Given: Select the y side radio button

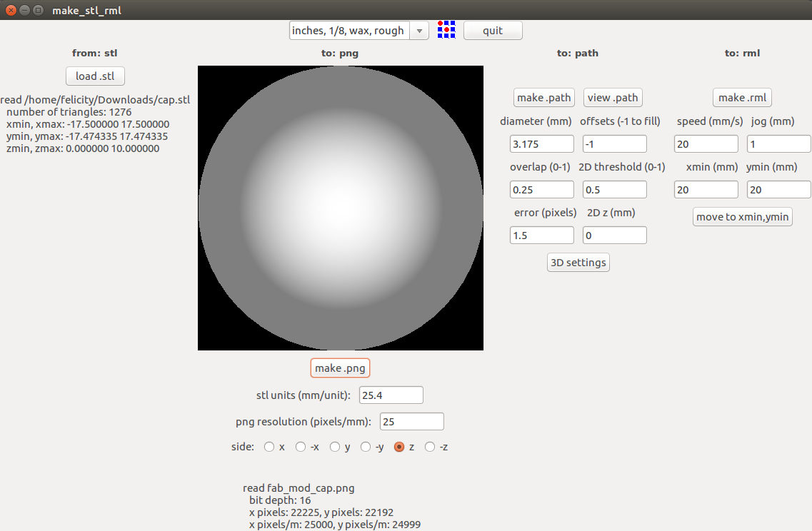Looking at the screenshot, I should (x=335, y=447).
